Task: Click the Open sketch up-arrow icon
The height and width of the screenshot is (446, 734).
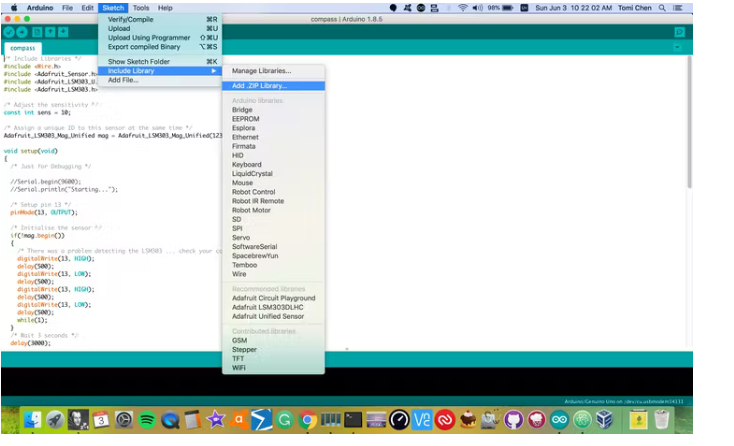Action: (50, 32)
